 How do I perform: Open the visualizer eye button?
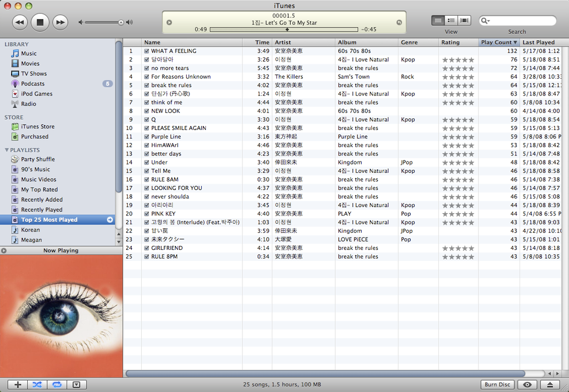(x=527, y=384)
